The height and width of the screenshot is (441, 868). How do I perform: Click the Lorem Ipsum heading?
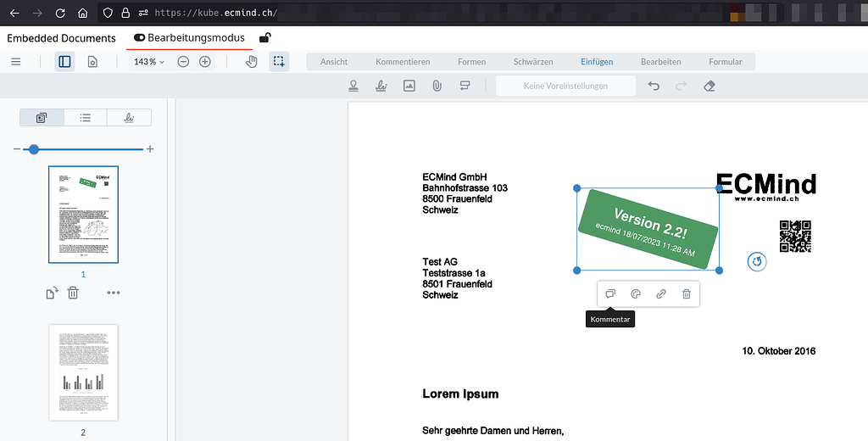pyautogui.click(x=460, y=394)
